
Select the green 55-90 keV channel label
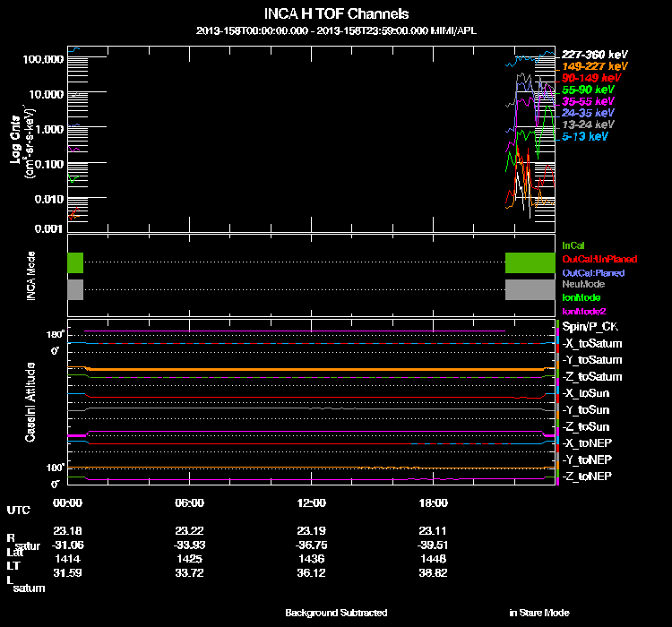click(587, 90)
